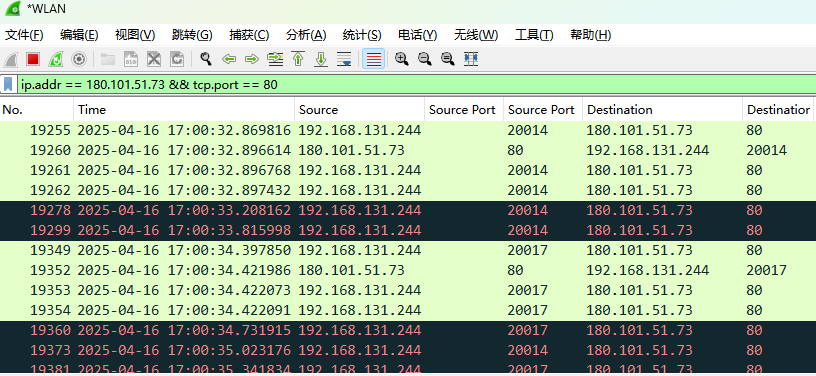
Task: Click time 17:00:32.896614 cell
Action: click(x=184, y=150)
